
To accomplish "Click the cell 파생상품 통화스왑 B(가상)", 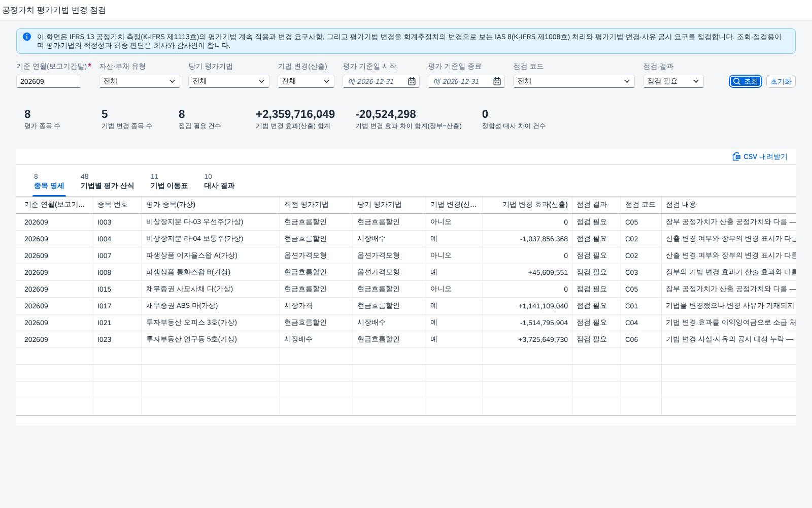I will pyautogui.click(x=211, y=272).
